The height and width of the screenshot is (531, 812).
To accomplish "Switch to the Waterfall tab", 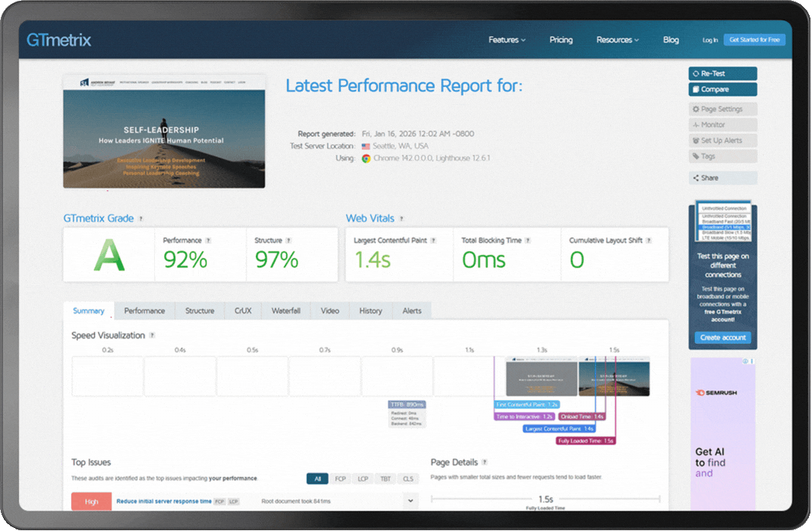I will tap(286, 310).
